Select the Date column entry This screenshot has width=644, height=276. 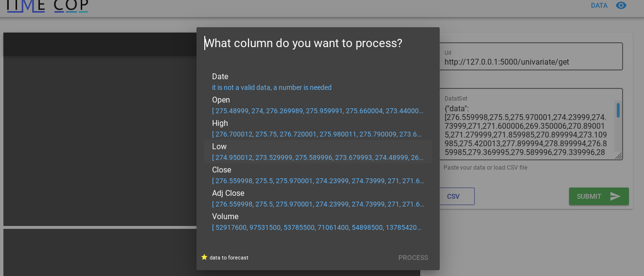point(220,77)
